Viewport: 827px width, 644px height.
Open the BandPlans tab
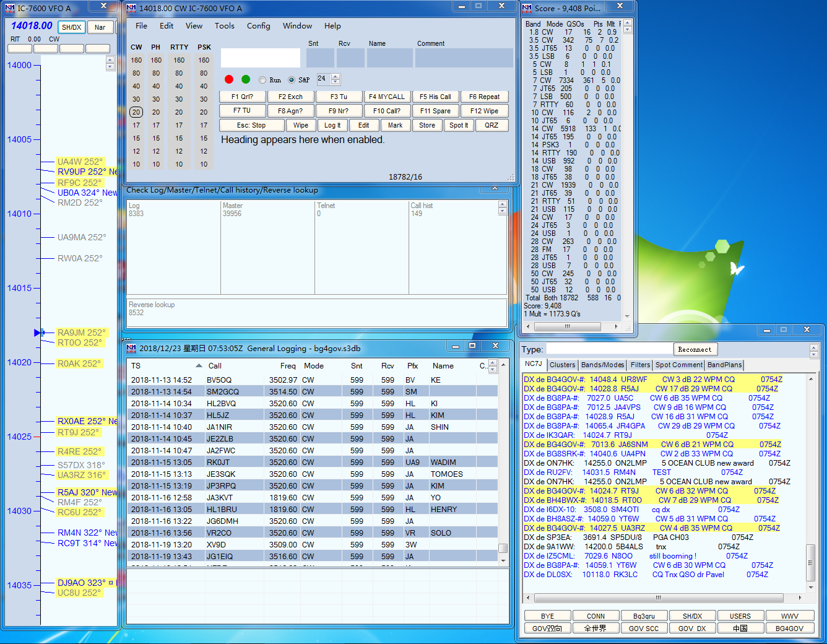click(725, 365)
